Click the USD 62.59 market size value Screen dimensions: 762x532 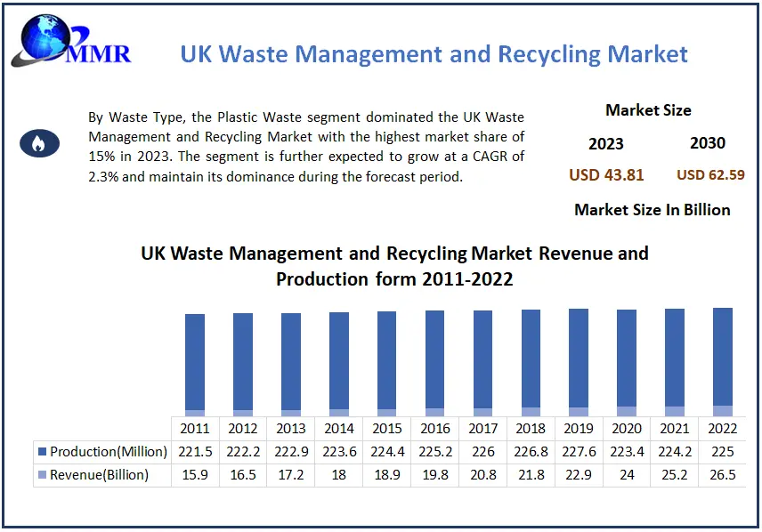[x=710, y=175]
